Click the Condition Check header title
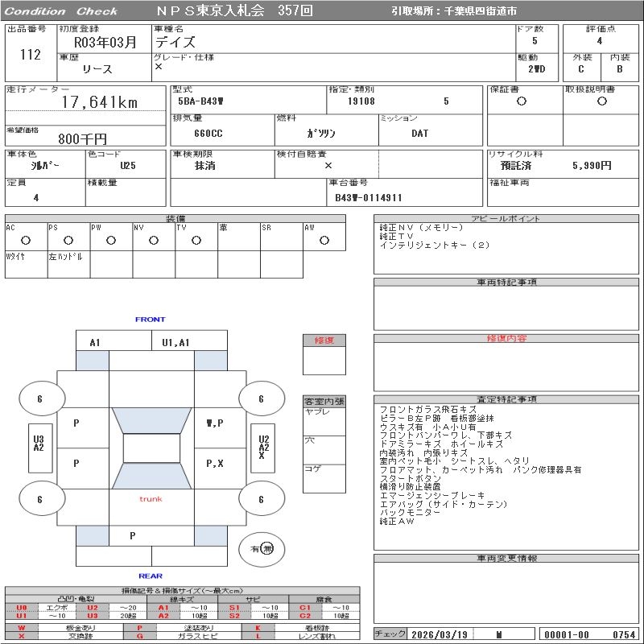The height and width of the screenshot is (644, 644). tap(61, 11)
